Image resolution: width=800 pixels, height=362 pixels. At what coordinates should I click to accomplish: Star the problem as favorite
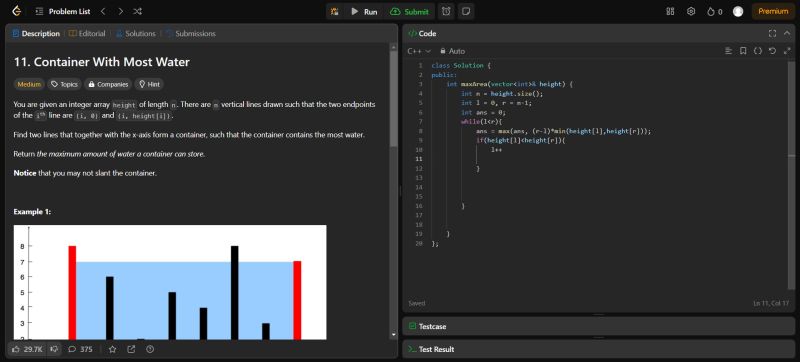click(113, 349)
